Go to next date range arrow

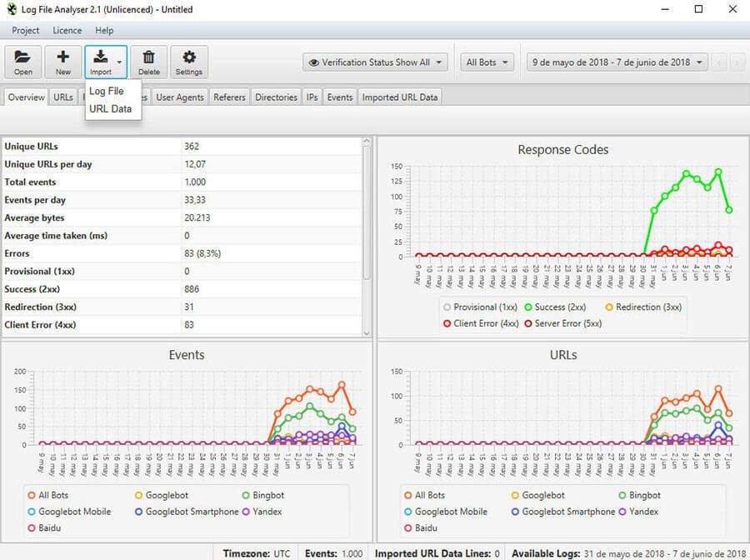click(737, 62)
